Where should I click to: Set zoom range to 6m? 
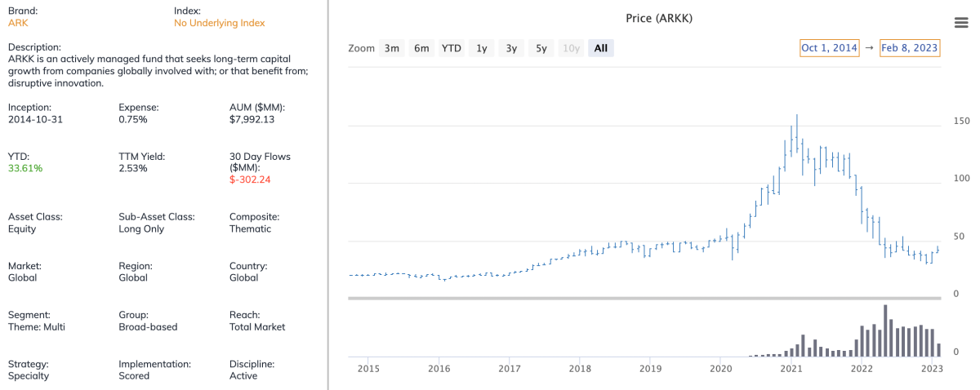pyautogui.click(x=421, y=48)
